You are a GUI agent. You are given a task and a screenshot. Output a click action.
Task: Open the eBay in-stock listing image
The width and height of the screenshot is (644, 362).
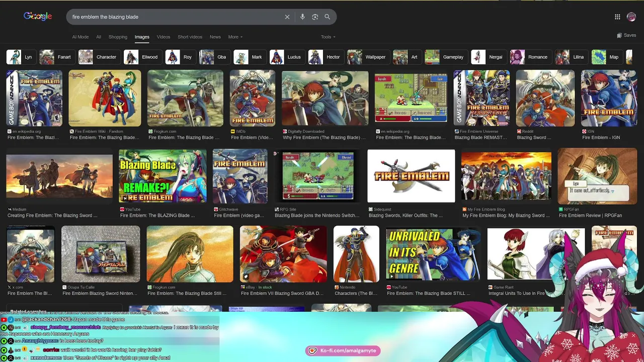point(283,254)
